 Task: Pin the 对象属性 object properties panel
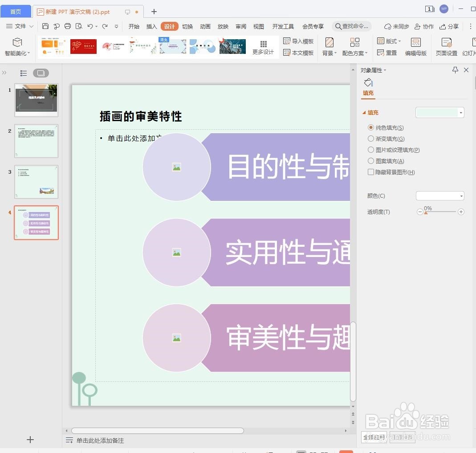455,70
